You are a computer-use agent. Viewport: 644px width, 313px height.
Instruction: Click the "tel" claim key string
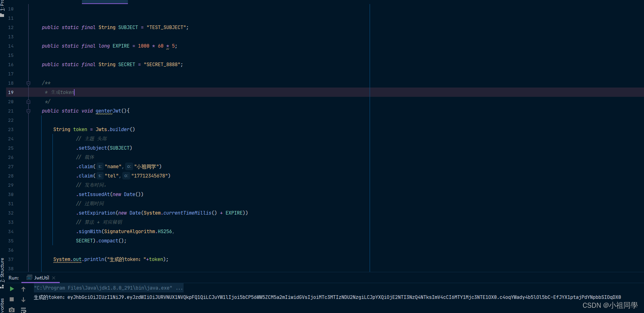(112, 176)
